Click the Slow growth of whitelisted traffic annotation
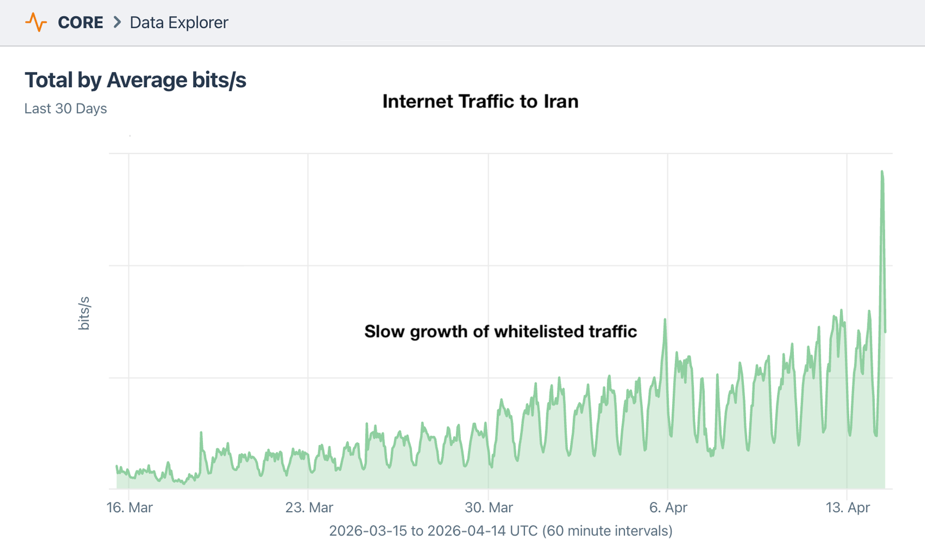Viewport: 925px width, 560px height. click(500, 332)
